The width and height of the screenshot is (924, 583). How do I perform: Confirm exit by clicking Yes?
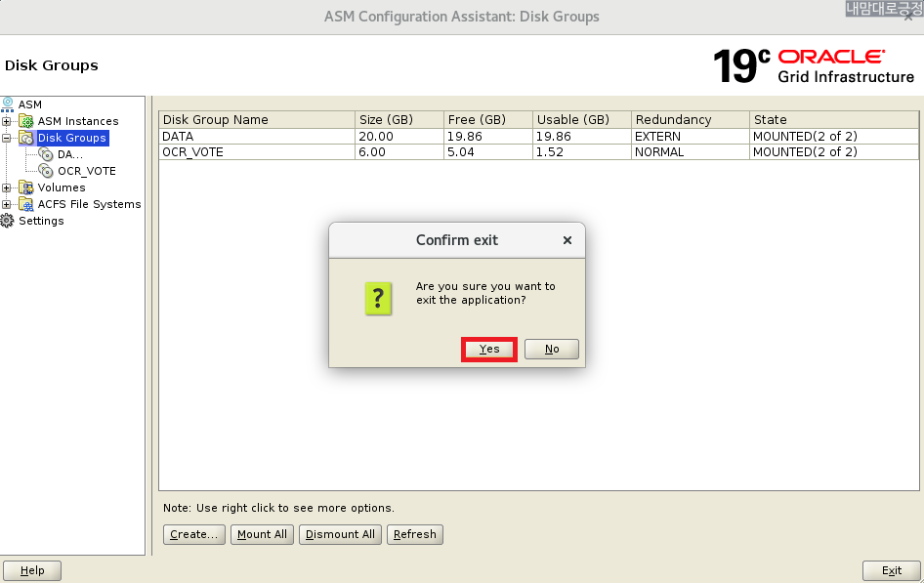tap(489, 350)
